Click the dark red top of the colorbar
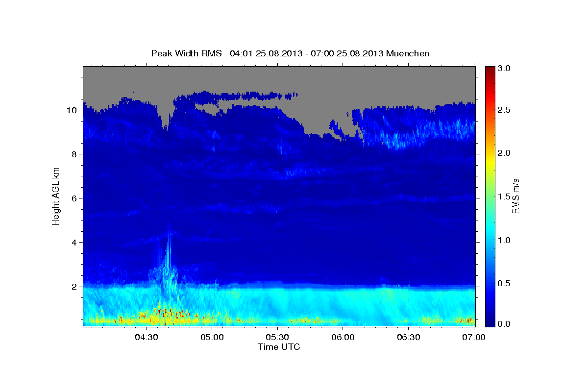This screenshot has height=392, width=588. pos(490,71)
